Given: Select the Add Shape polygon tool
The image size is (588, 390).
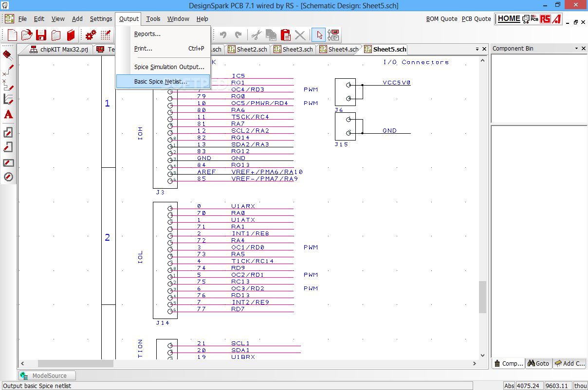Looking at the screenshot, I should (x=8, y=132).
